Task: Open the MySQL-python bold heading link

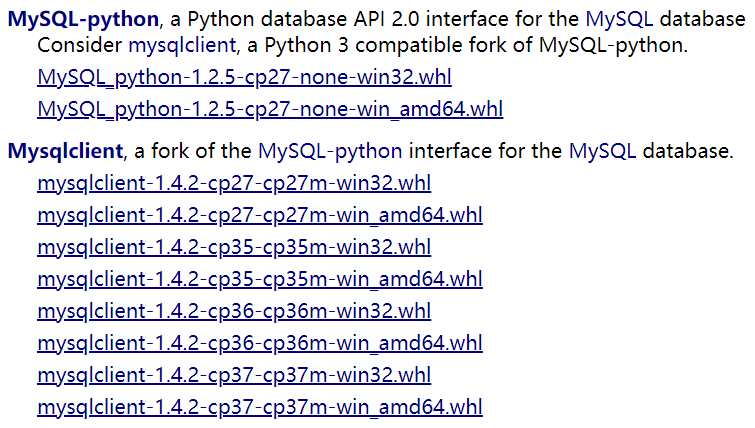Action: [x=83, y=19]
